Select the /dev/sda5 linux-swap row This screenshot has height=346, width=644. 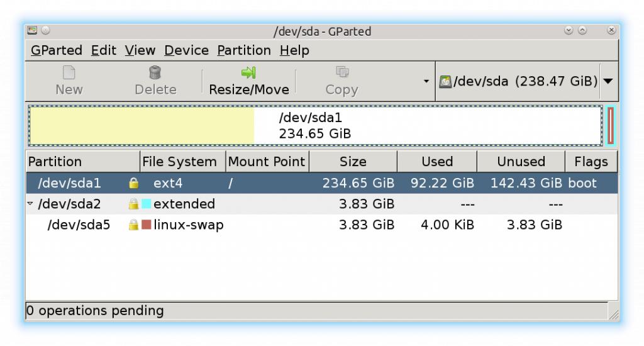pyautogui.click(x=314, y=225)
